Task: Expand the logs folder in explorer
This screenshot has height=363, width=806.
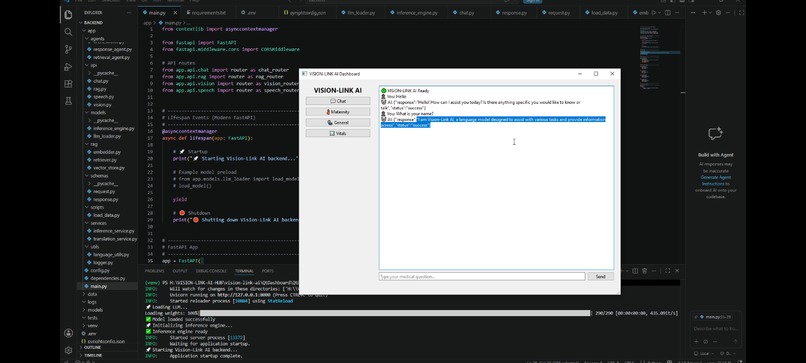Action: (x=109, y=302)
